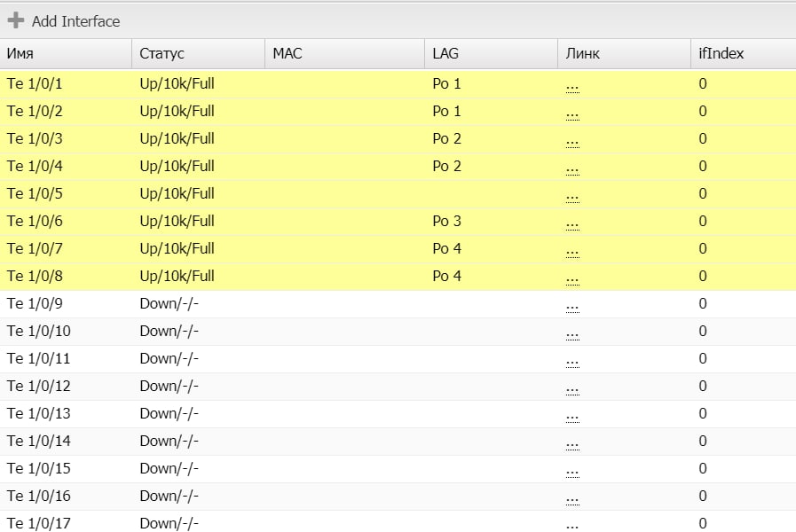Open the link dots for Te 1/0/5
The width and height of the screenshot is (796, 532).
coord(572,197)
